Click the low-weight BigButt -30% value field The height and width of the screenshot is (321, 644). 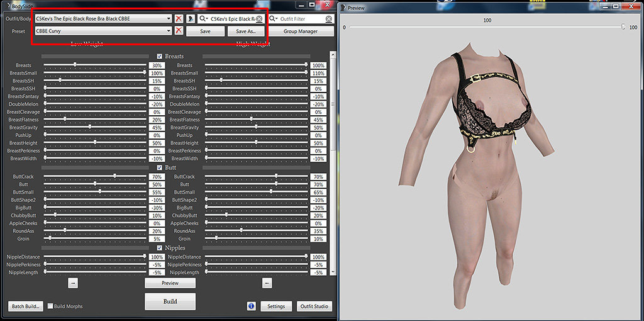tap(157, 208)
